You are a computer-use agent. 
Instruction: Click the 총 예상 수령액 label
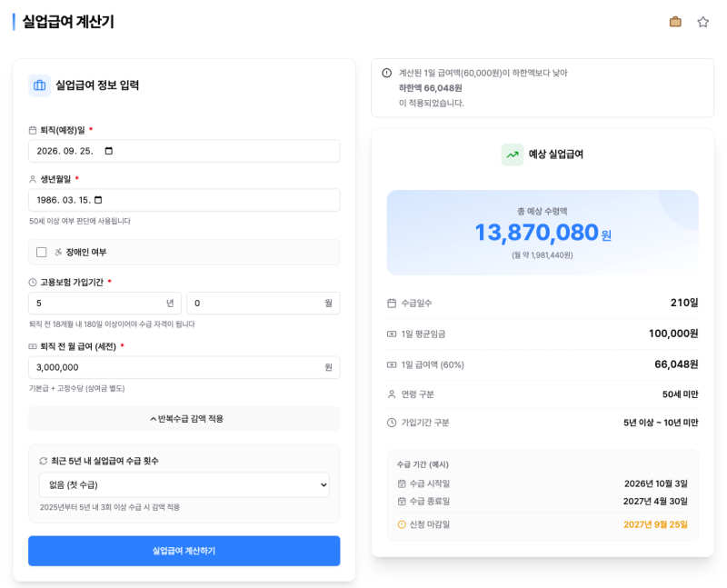coord(543,212)
